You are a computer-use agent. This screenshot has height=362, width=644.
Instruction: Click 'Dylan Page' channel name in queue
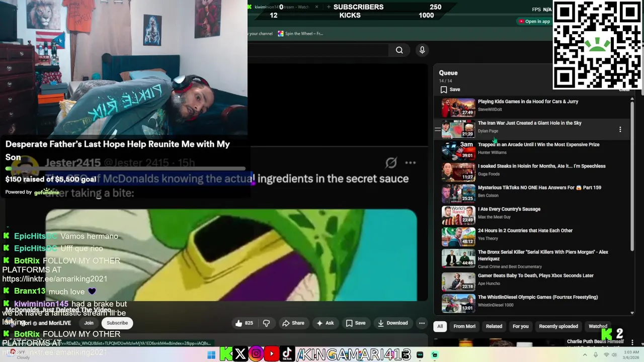pos(488,131)
